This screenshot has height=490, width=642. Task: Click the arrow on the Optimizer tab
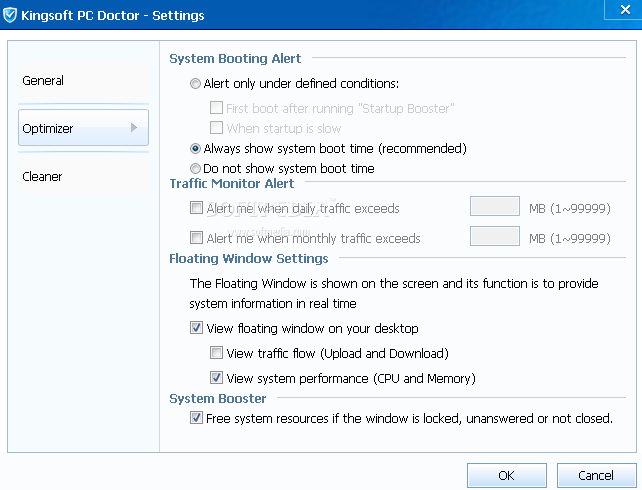pos(133,127)
